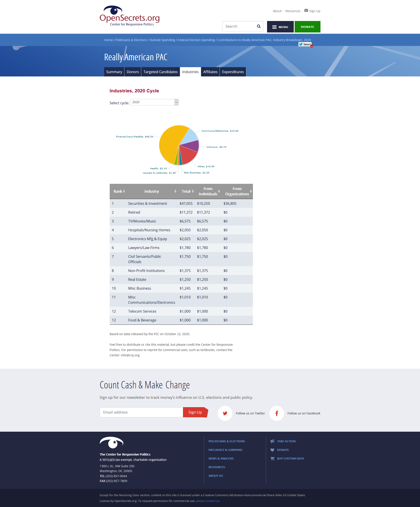Sort table by Industry column
The width and height of the screenshot is (420, 507).
(152, 191)
